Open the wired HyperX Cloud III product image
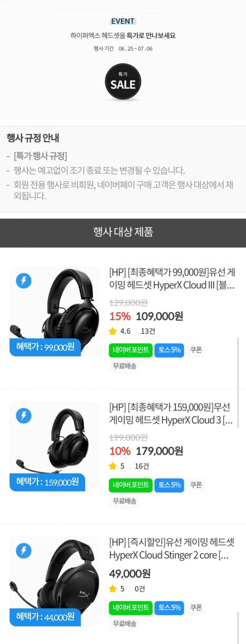The height and width of the screenshot is (644, 246). [54, 312]
